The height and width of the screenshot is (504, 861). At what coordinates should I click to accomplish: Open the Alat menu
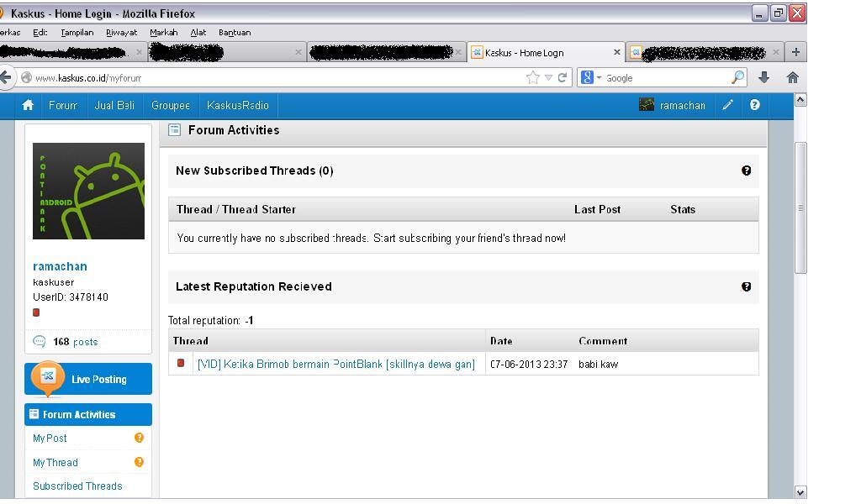point(198,33)
